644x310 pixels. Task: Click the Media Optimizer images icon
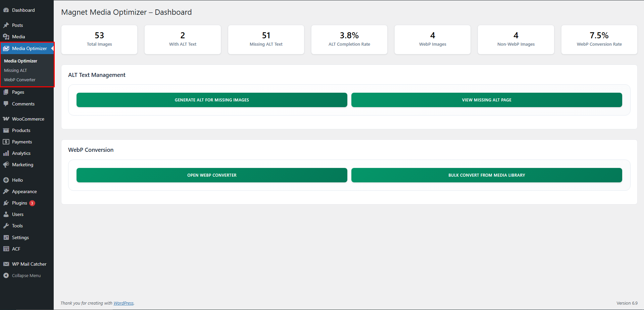coord(6,48)
